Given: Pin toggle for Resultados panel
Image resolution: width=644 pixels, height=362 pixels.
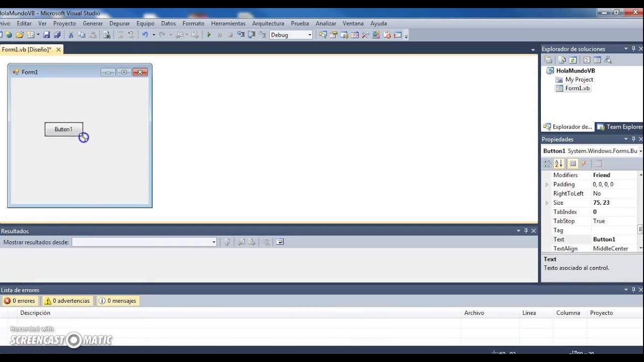Looking at the screenshot, I should tap(526, 231).
